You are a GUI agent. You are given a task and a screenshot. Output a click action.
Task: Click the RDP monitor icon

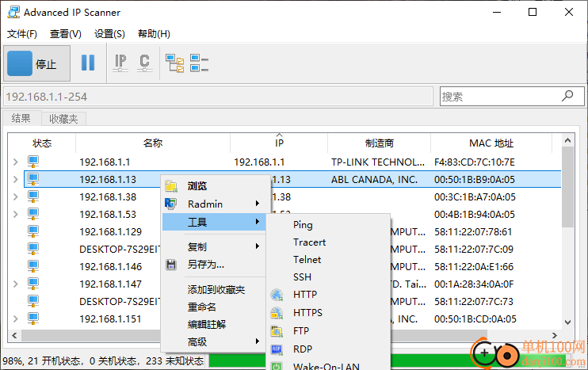(277, 349)
